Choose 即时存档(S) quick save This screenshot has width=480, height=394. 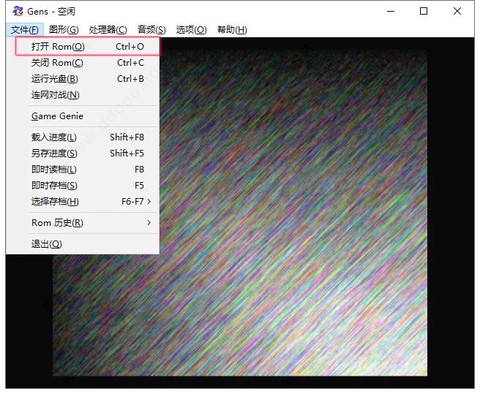[x=87, y=185]
